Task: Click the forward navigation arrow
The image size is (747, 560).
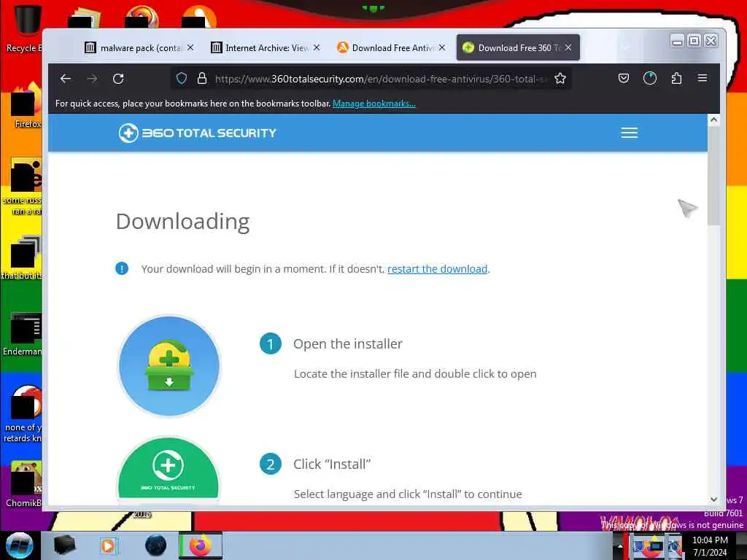Action: point(92,79)
